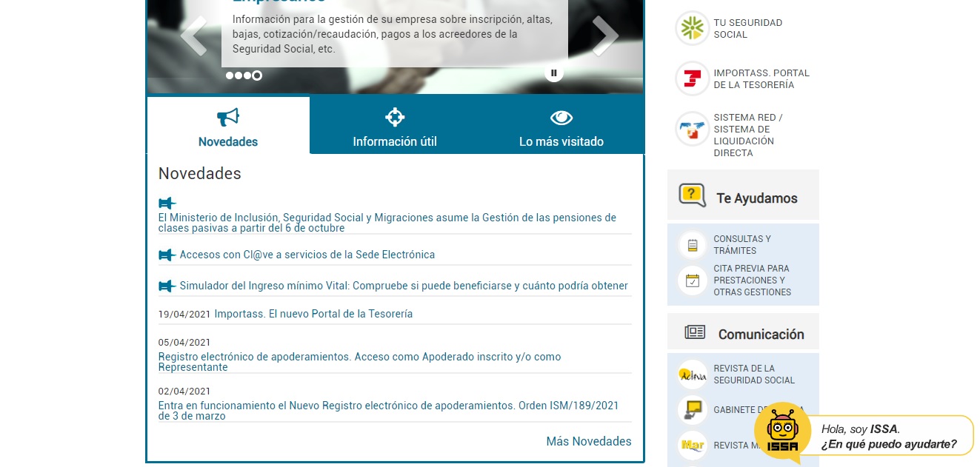Click the Revista de la Seguridad Social Activa icon
This screenshot has width=980, height=467.
tap(692, 374)
